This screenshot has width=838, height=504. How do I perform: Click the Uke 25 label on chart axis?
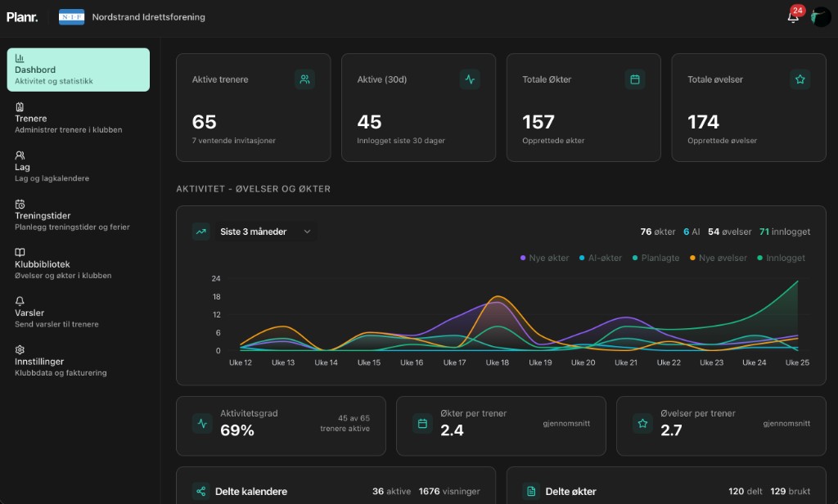(797, 362)
